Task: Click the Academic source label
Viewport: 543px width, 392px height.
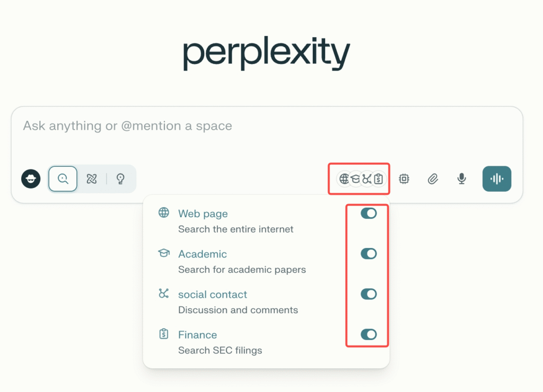Action: (x=203, y=254)
